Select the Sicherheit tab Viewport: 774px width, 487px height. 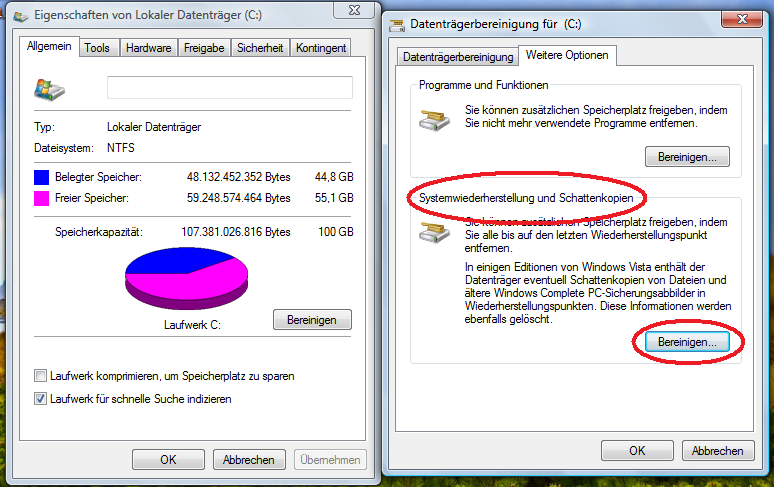click(260, 48)
